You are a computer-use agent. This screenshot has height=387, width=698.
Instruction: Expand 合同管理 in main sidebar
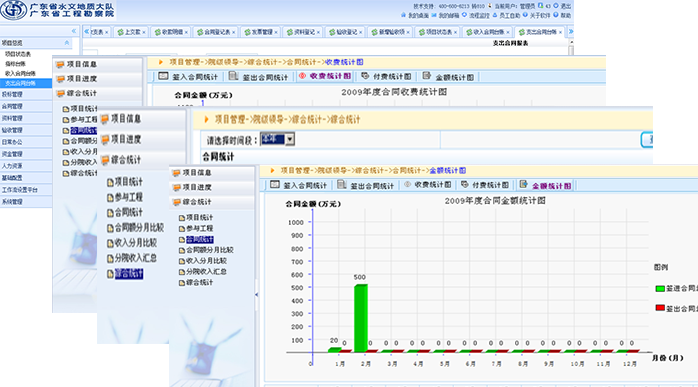(x=26, y=106)
